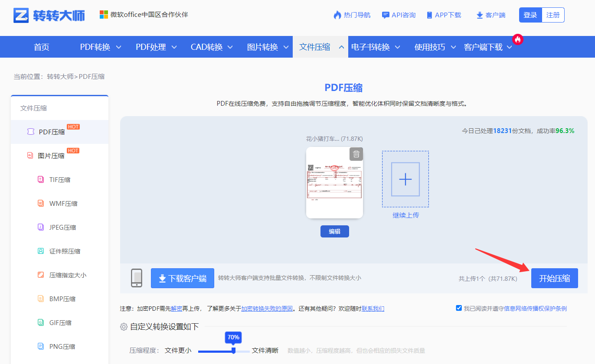This screenshot has height=364, width=595.
Task: Click the 编辑 button under the thumbnail
Action: tap(335, 231)
